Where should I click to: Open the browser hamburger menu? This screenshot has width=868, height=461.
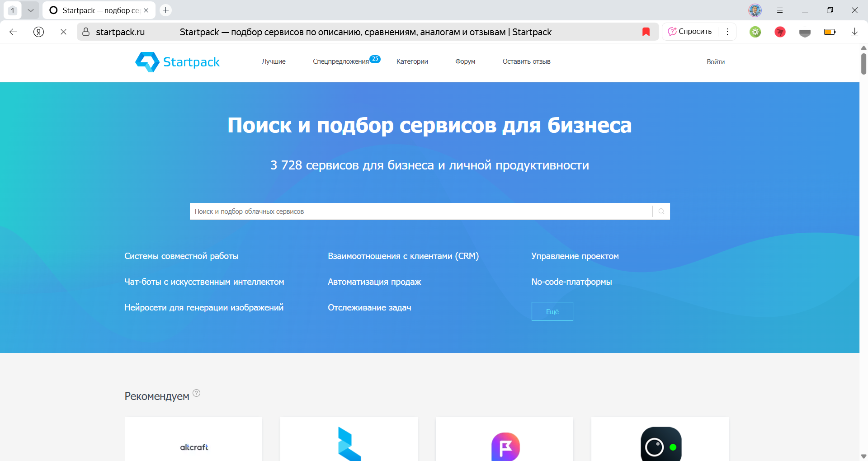click(779, 10)
